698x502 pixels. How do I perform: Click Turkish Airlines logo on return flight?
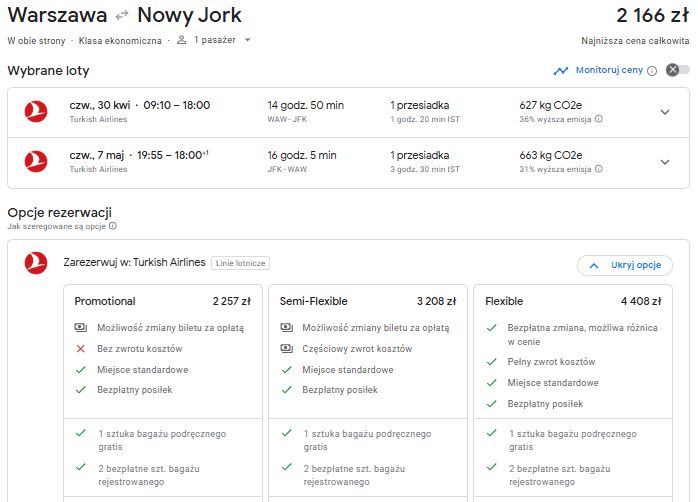click(36, 161)
